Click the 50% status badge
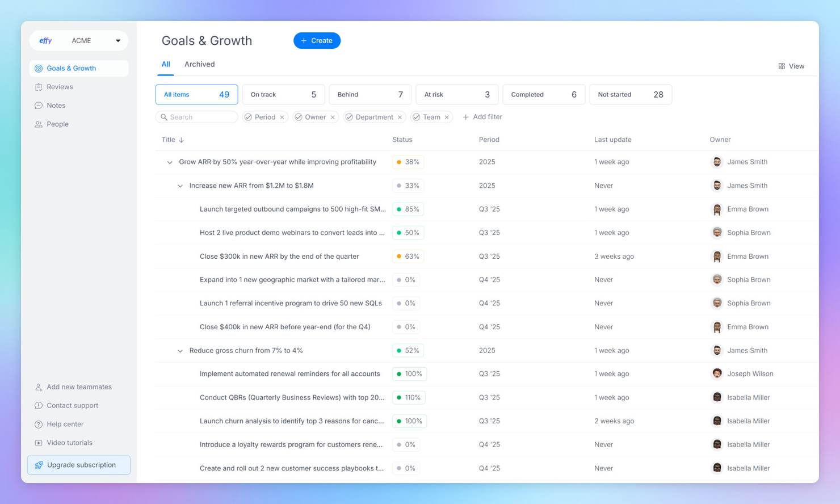This screenshot has height=504, width=840. point(408,233)
